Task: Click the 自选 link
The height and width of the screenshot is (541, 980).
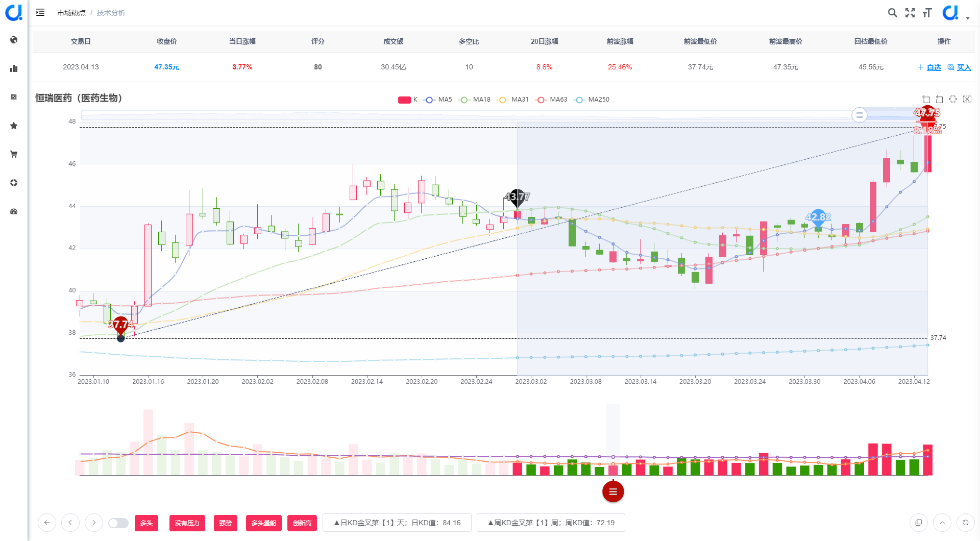Action: click(x=934, y=67)
